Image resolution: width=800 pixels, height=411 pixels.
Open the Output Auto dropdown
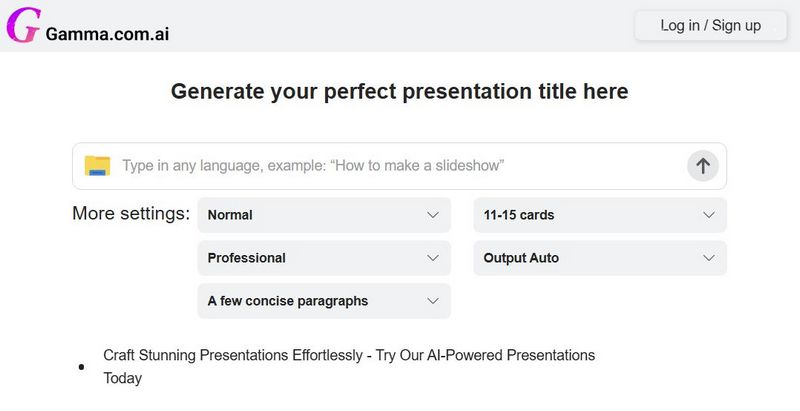tap(600, 258)
